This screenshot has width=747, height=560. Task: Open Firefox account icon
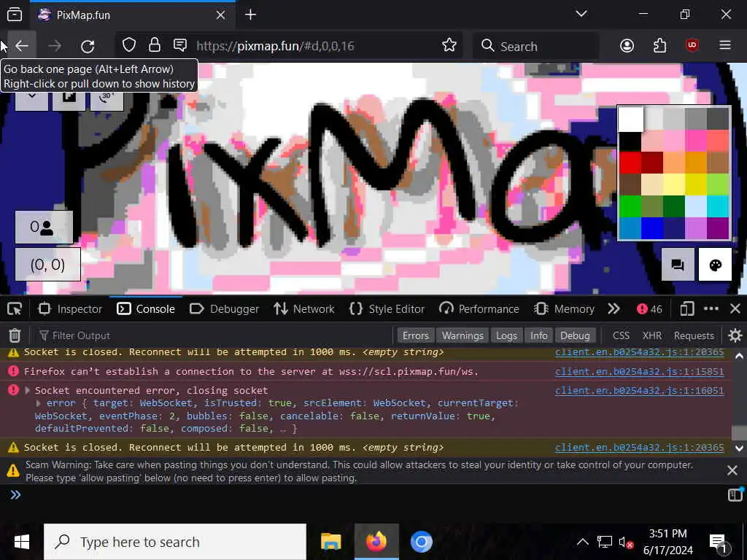(627, 46)
